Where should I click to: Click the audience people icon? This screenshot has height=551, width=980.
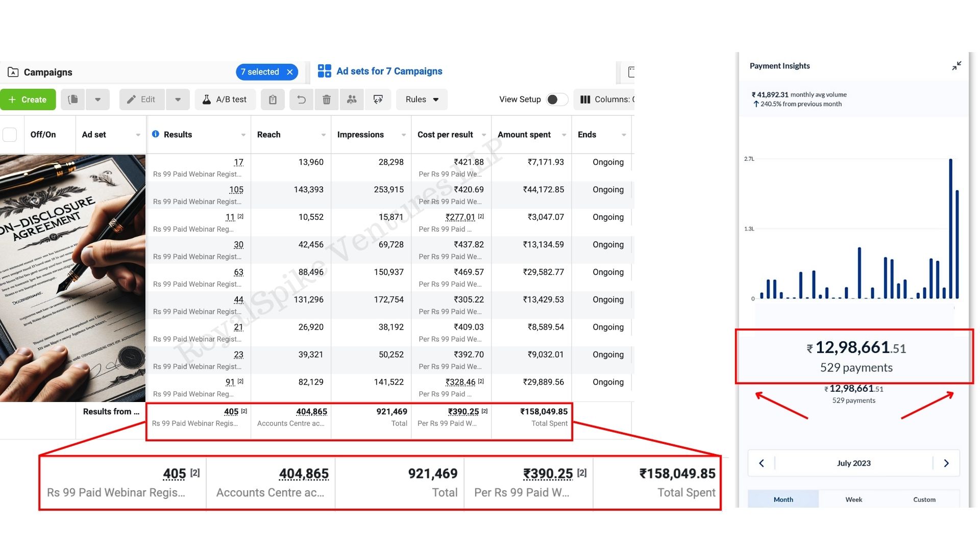pos(352,99)
